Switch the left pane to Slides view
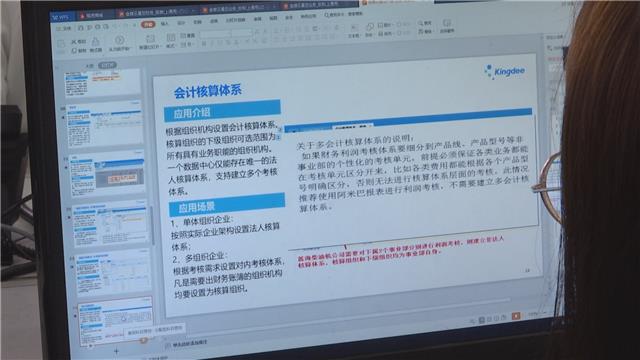640x360 pixels. coord(107,65)
